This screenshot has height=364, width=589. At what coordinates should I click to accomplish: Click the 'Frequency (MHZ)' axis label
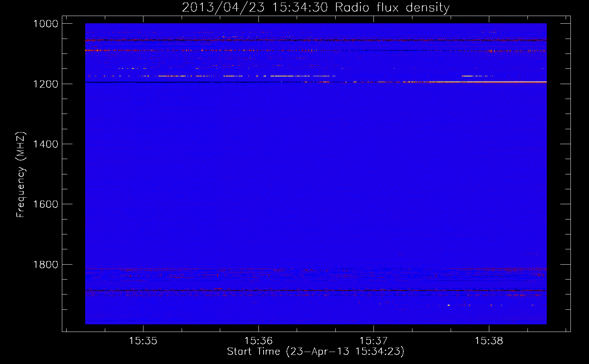point(21,175)
